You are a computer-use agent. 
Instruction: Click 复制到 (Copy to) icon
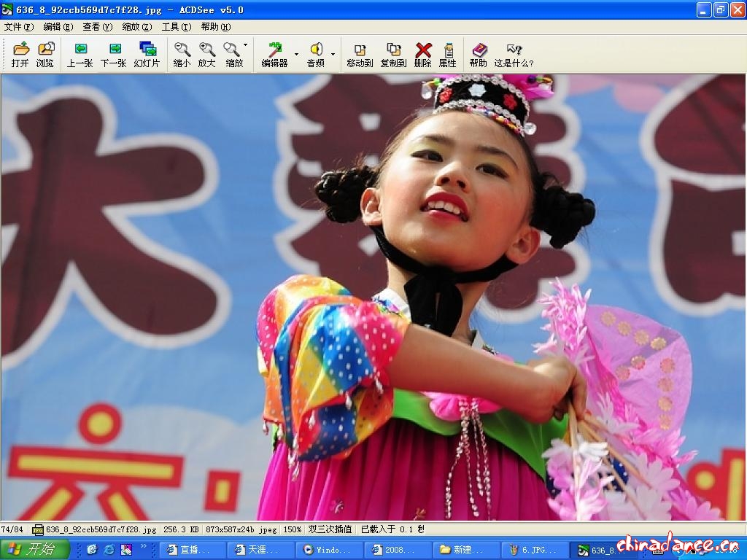point(393,54)
